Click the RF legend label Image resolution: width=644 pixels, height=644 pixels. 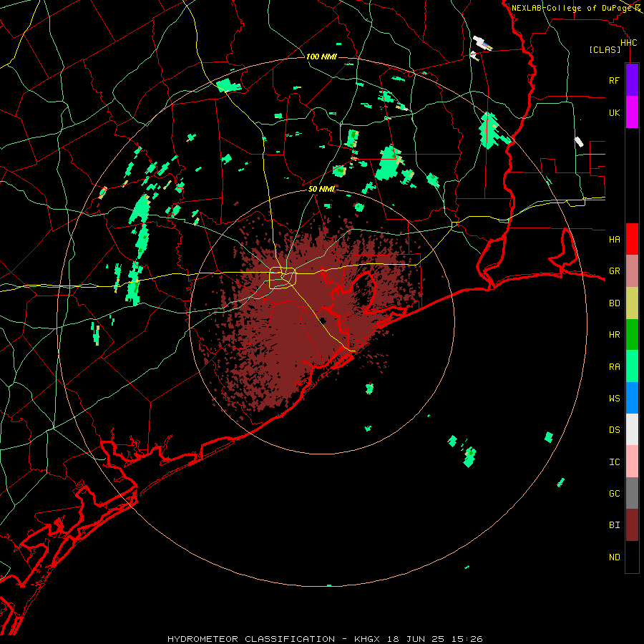pyautogui.click(x=615, y=80)
